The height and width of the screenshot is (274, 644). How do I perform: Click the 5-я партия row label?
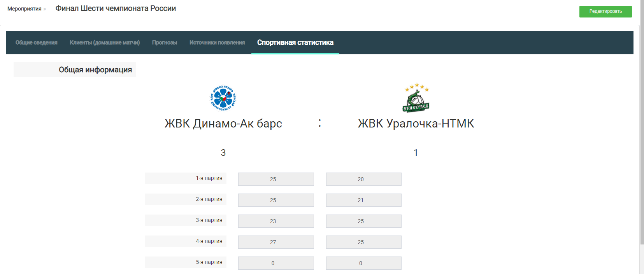[x=186, y=262]
